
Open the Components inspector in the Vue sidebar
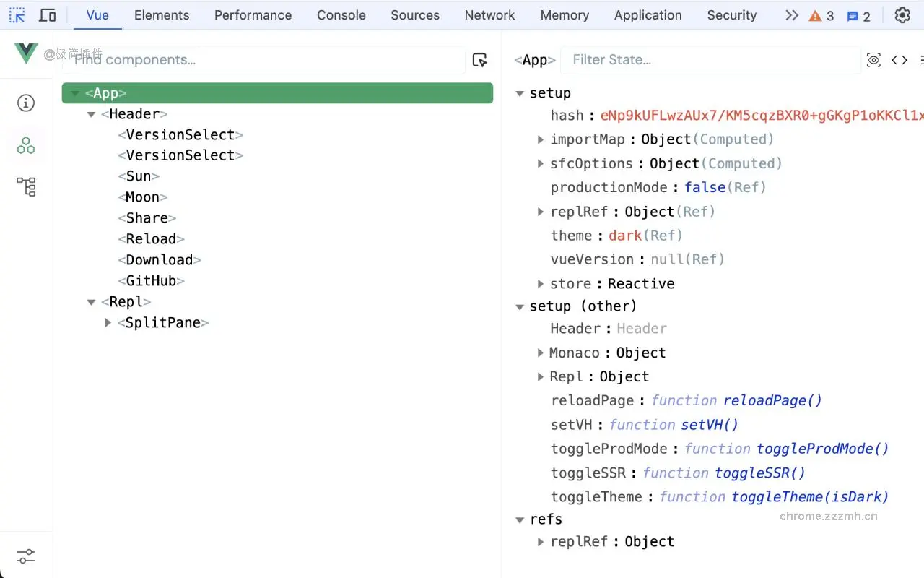[x=26, y=145]
